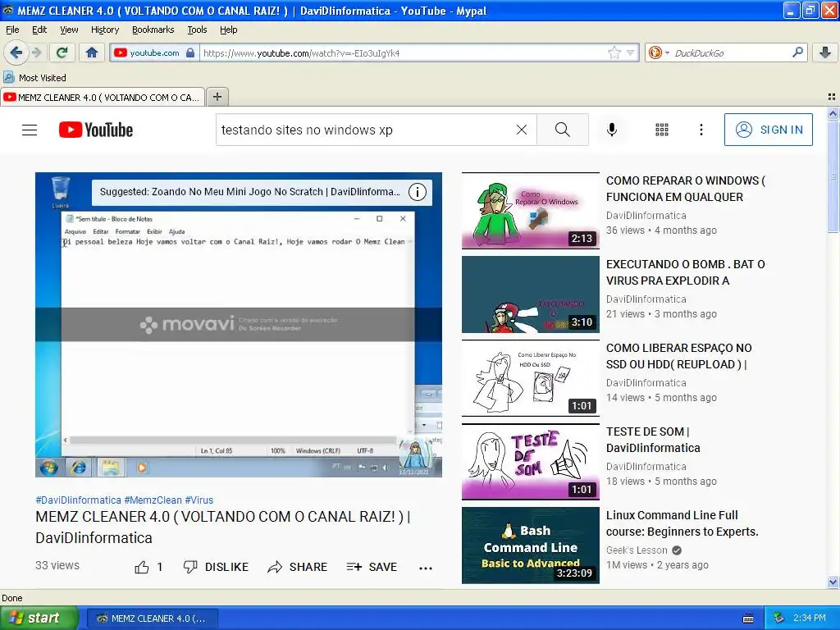
Task: Select MEMZ CLEANER taskbar window button
Action: [x=152, y=619]
